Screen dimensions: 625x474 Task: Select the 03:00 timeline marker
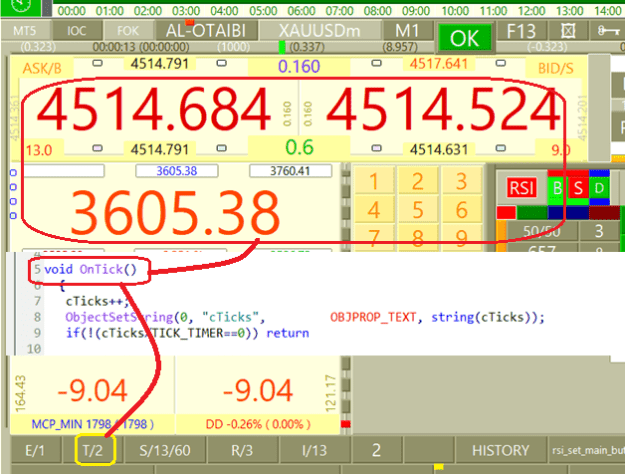pyautogui.click(x=186, y=11)
